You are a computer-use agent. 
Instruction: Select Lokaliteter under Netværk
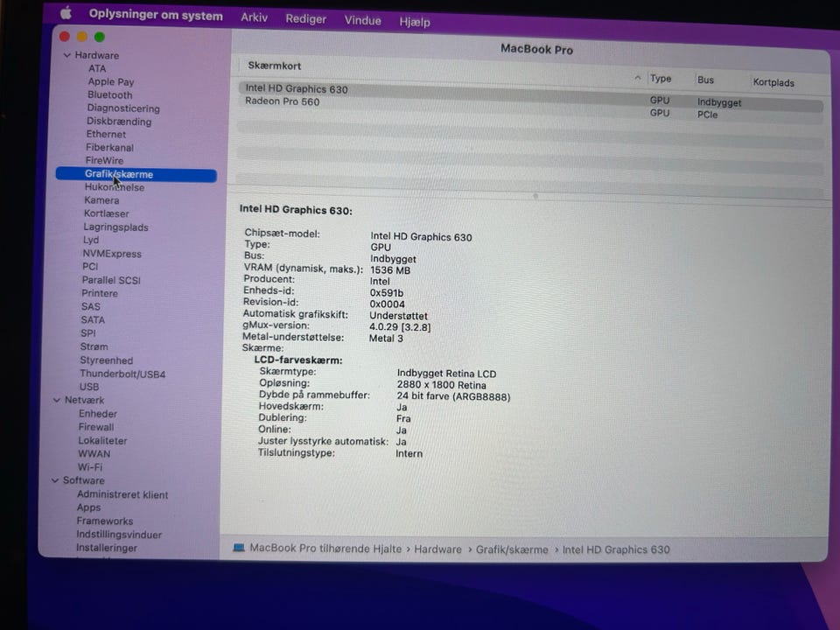(x=102, y=441)
